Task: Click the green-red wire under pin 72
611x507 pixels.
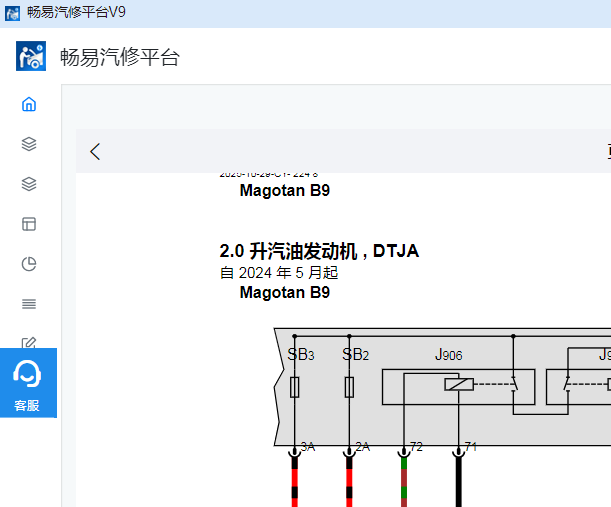Action: [x=404, y=482]
